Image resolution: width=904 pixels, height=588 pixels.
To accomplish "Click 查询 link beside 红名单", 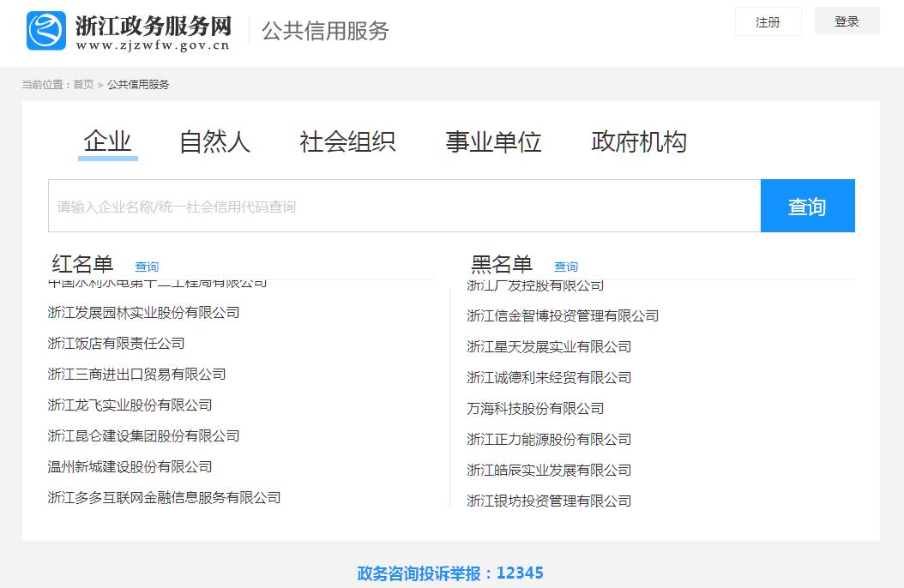I will click(147, 267).
